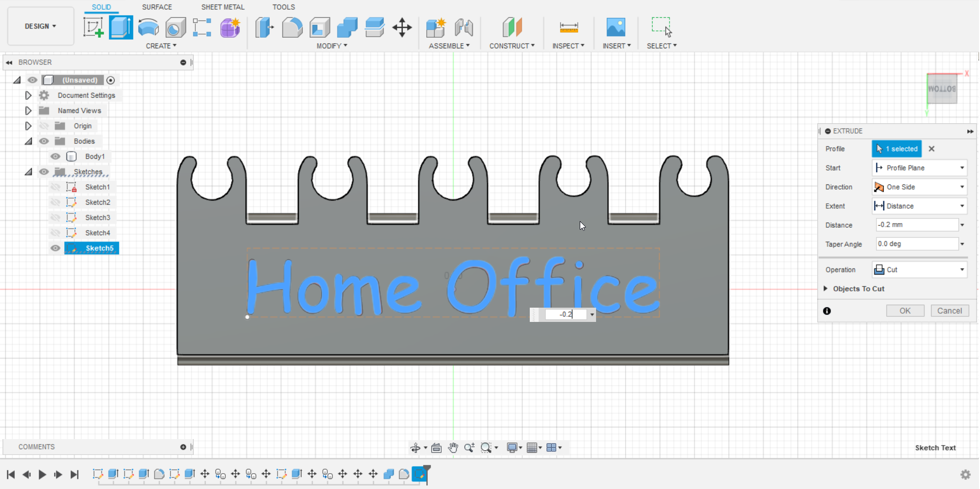This screenshot has height=489, width=980.
Task: Click the Extrude dialog info icon
Action: tap(827, 311)
